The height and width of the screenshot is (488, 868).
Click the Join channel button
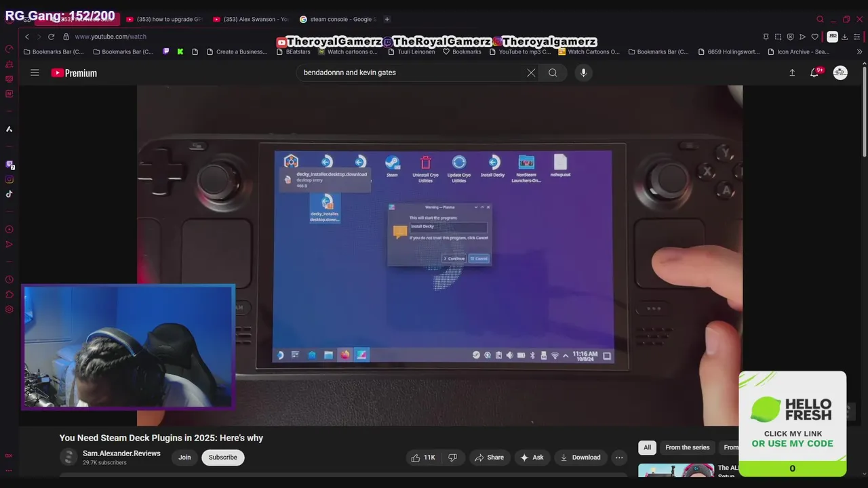(x=184, y=457)
